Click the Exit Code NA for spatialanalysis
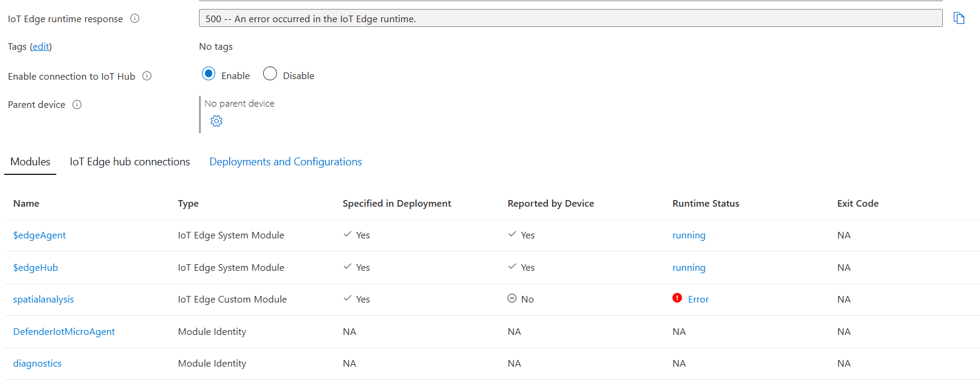 pyautogui.click(x=844, y=300)
